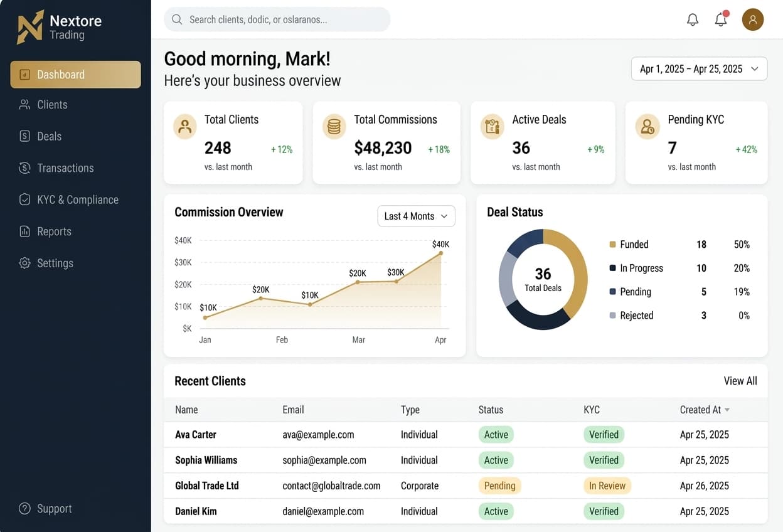Click the Total Clients person icon
Viewport: 783px width, 532px height.
point(185,127)
